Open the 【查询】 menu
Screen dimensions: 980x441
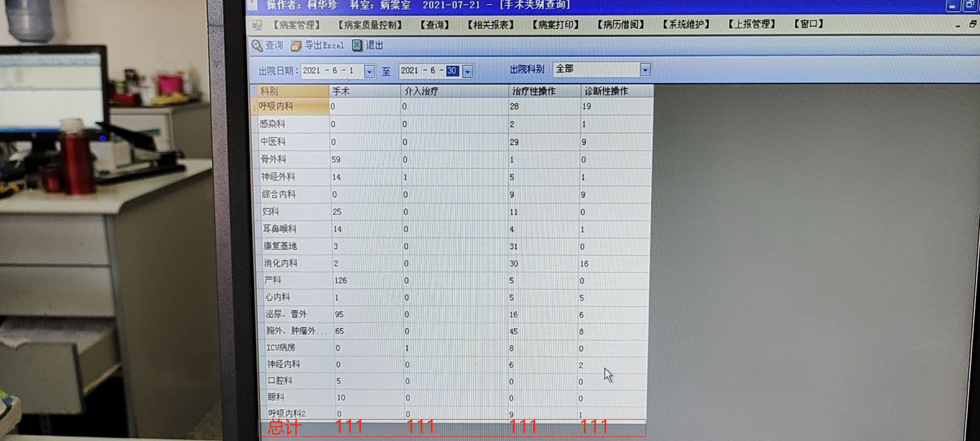tap(435, 24)
